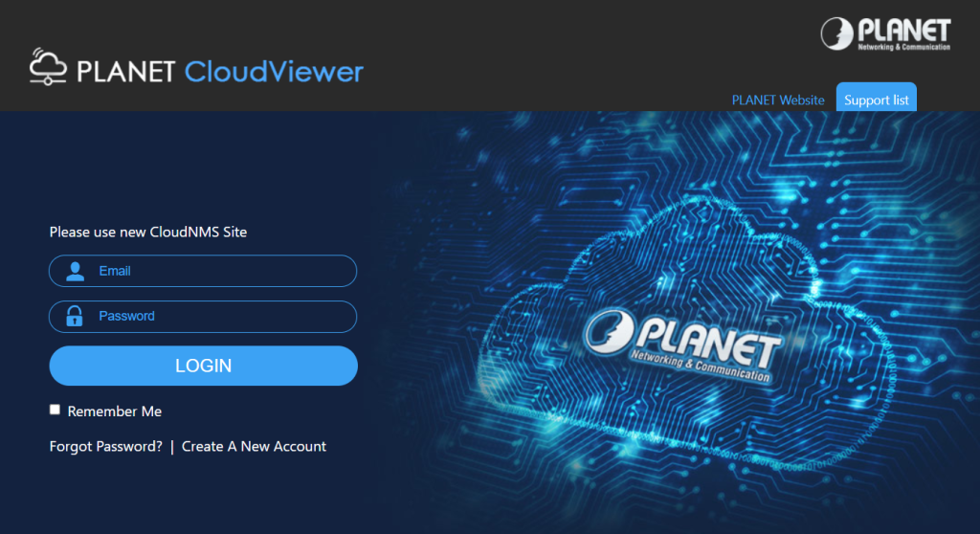The width and height of the screenshot is (980, 534).
Task: Enable the Remember Me checkbox
Action: 55,410
